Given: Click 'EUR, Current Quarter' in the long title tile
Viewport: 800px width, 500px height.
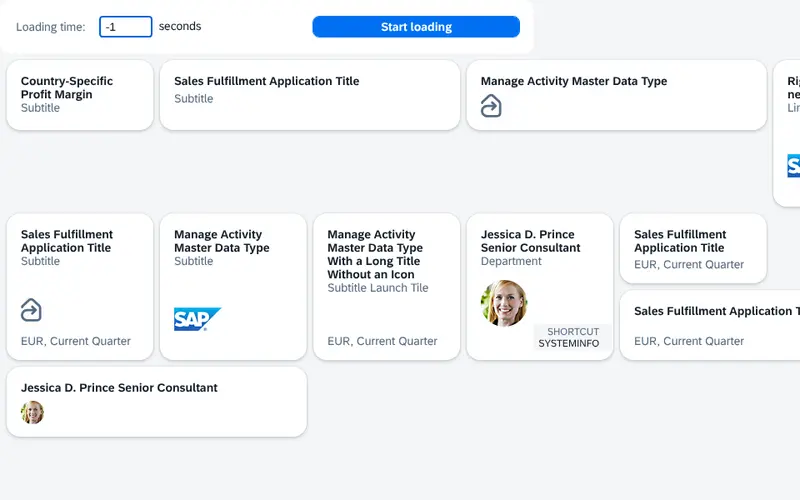Looking at the screenshot, I should [382, 341].
